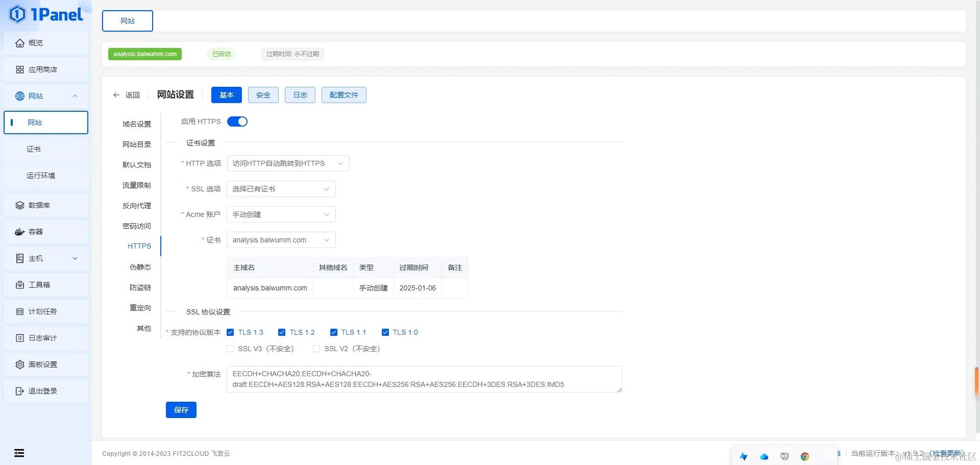This screenshot has height=465, width=980.
Task: Open 网站目录 in settings menu
Action: [137, 144]
